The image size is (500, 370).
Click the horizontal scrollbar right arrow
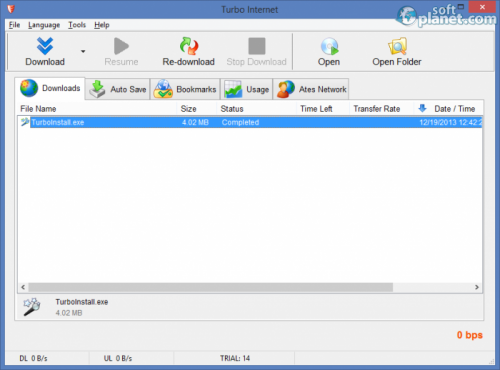click(477, 287)
